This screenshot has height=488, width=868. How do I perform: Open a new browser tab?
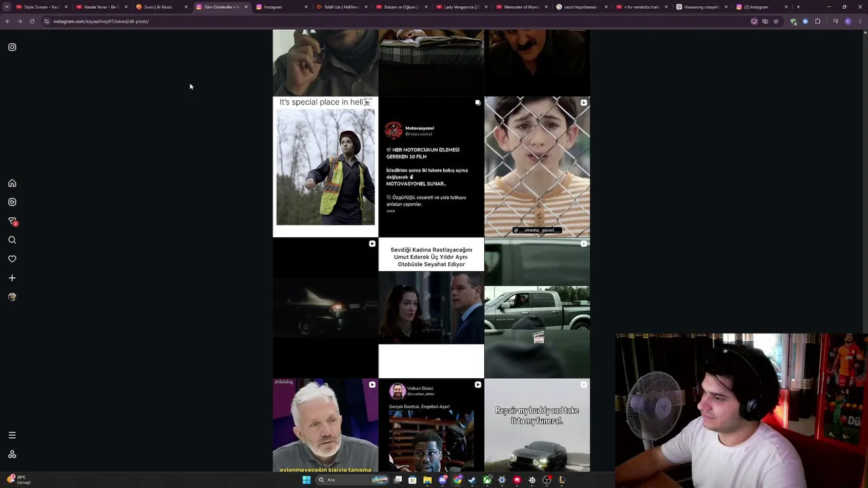pos(798,7)
